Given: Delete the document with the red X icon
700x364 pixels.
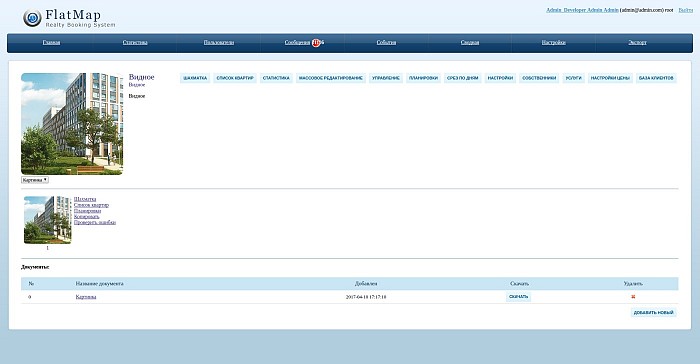Looking at the screenshot, I should [x=633, y=297].
